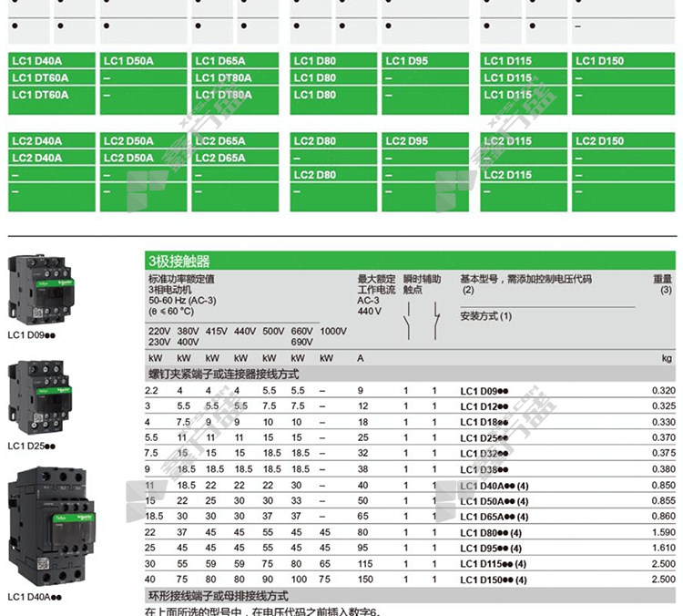The width and height of the screenshot is (683, 616).
Task: Click the green LC1 D65A cell in top grid
Action: point(236,61)
